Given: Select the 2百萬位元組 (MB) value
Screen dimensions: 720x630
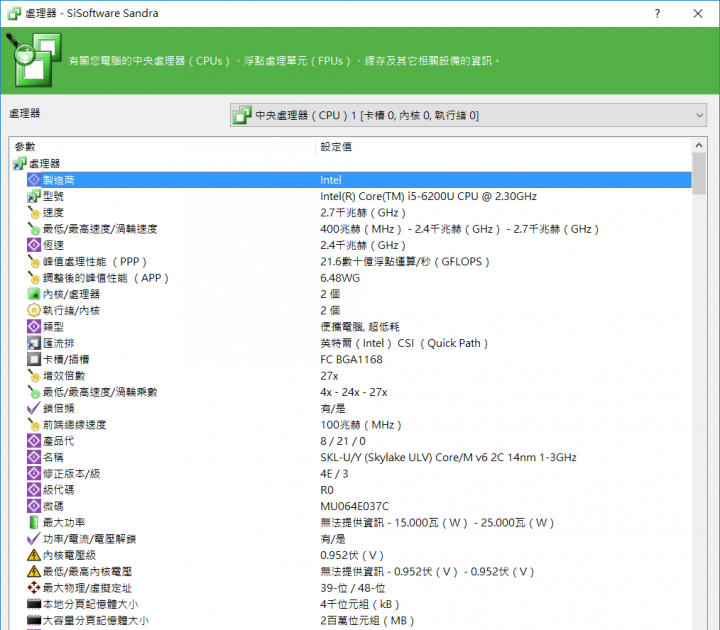Looking at the screenshot, I should [367, 620].
